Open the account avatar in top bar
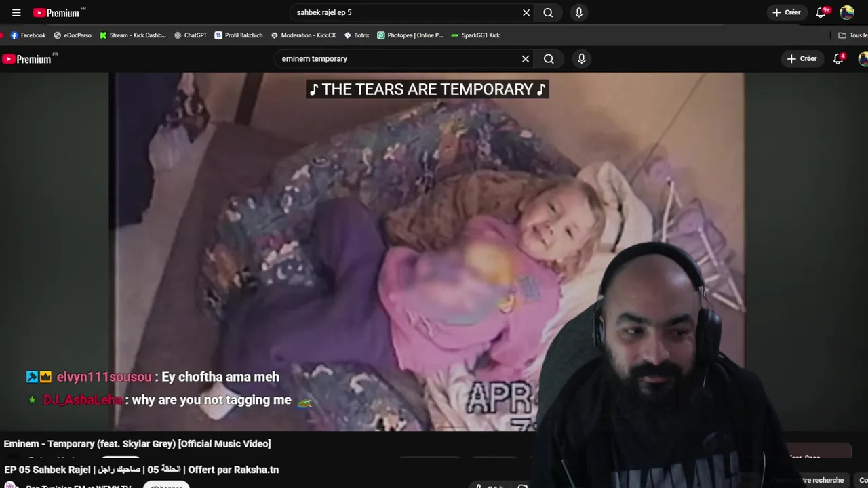The image size is (868, 488). pos(847,12)
